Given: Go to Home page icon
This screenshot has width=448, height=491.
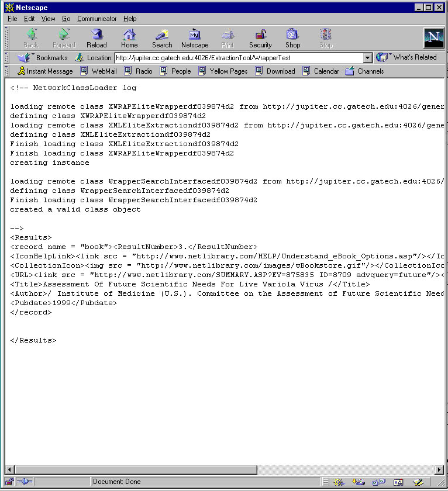Looking at the screenshot, I should click(x=129, y=38).
